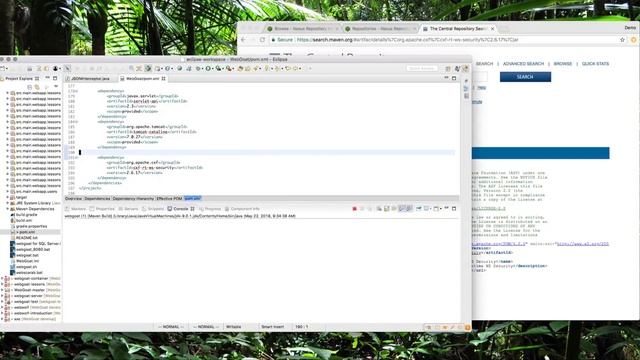640x360 pixels.
Task: Open the BROWSE link on Central Repository
Action: pos(563,64)
